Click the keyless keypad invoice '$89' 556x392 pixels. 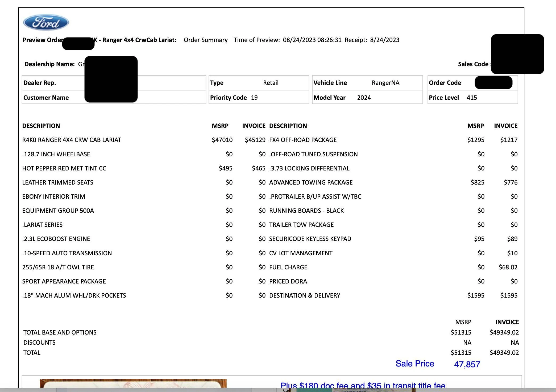coord(512,239)
